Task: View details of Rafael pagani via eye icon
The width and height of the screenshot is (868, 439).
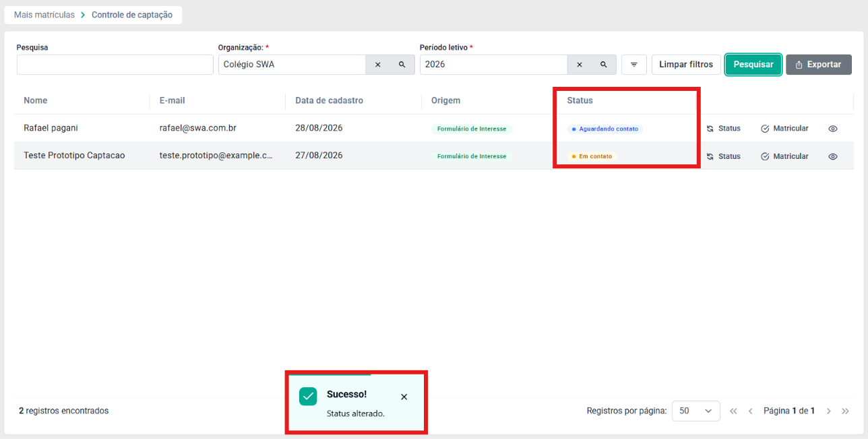Action: [833, 129]
